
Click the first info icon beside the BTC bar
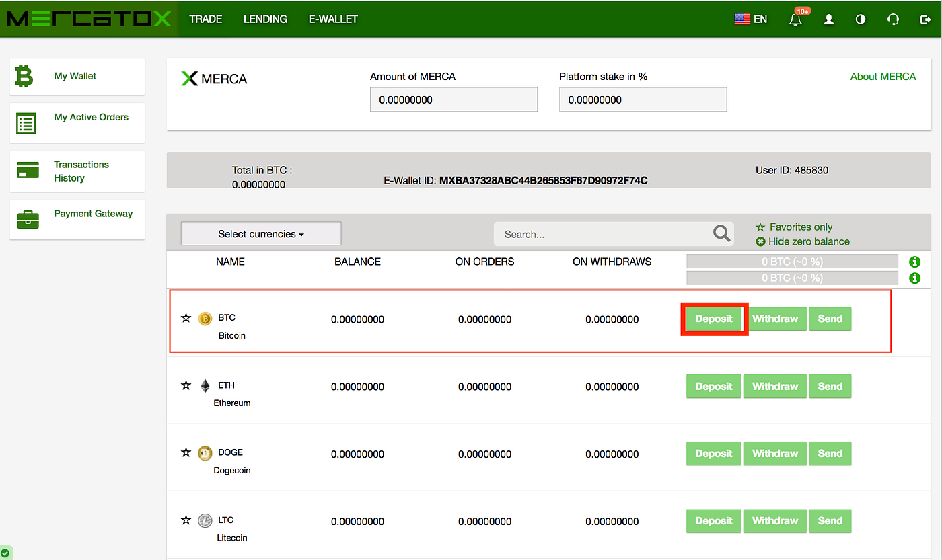click(x=914, y=262)
